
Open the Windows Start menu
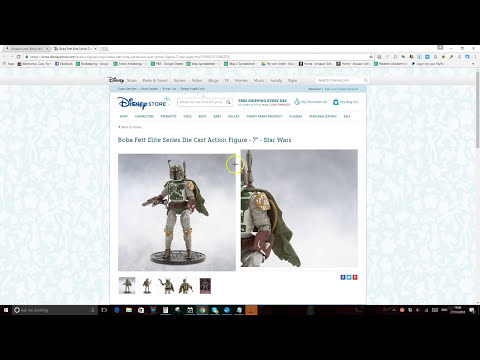point(6,310)
